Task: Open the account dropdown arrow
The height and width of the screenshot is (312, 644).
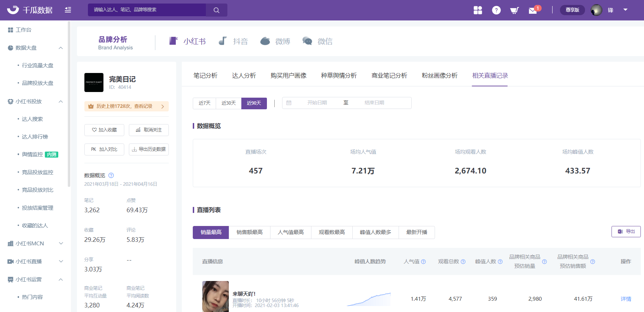Action: tap(625, 10)
